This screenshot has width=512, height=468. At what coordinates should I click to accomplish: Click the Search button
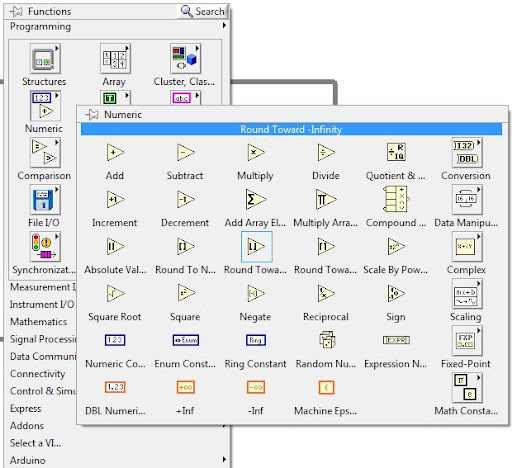tap(203, 11)
